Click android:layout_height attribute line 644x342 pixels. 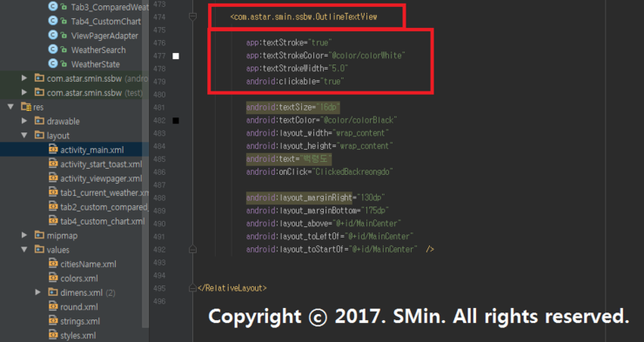[319, 145]
